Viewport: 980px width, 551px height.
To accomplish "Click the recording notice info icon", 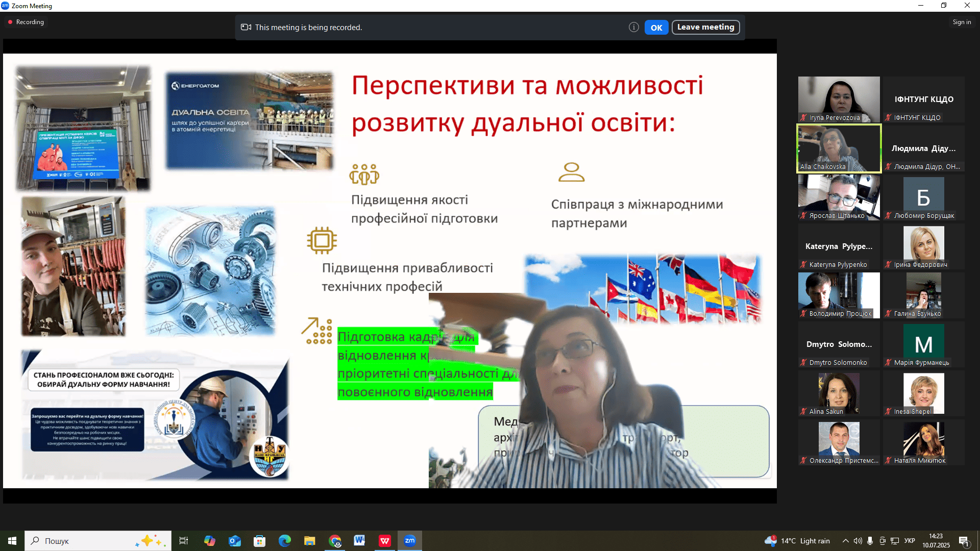I will pyautogui.click(x=633, y=28).
